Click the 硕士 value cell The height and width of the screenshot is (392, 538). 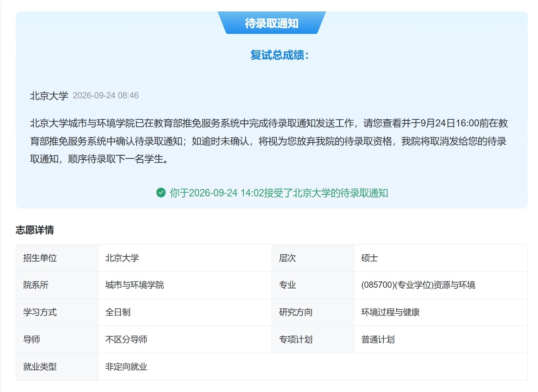(441, 258)
